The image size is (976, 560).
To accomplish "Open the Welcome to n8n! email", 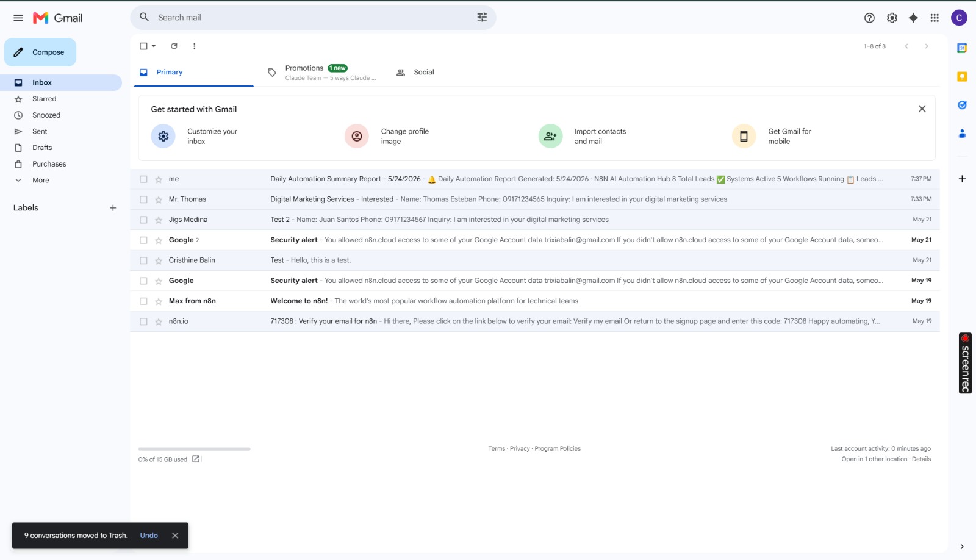I will (535, 301).
